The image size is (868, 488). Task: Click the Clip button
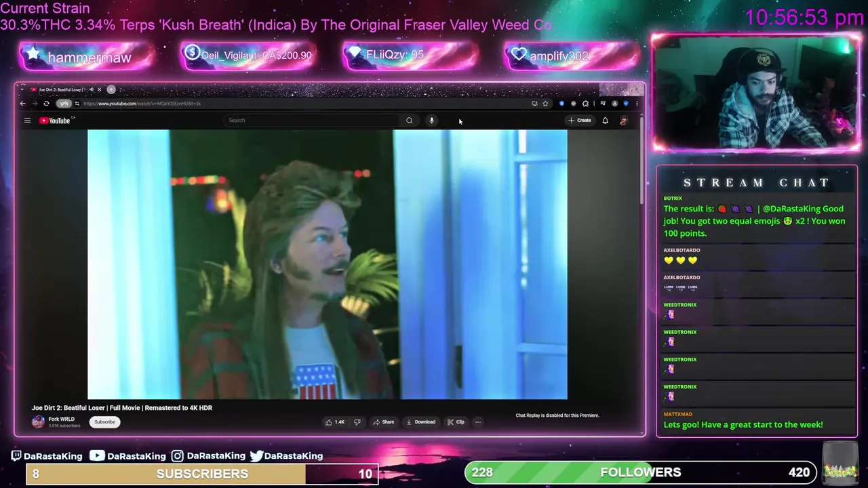click(456, 422)
